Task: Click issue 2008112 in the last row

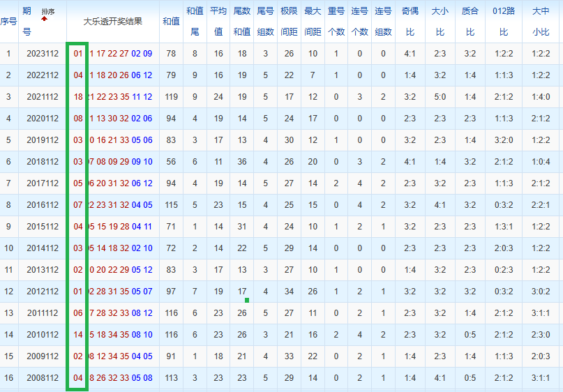Action: [43, 378]
